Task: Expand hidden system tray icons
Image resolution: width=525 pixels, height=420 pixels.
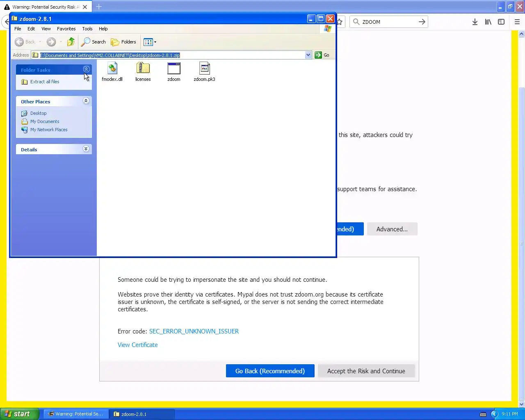Action: (x=494, y=414)
